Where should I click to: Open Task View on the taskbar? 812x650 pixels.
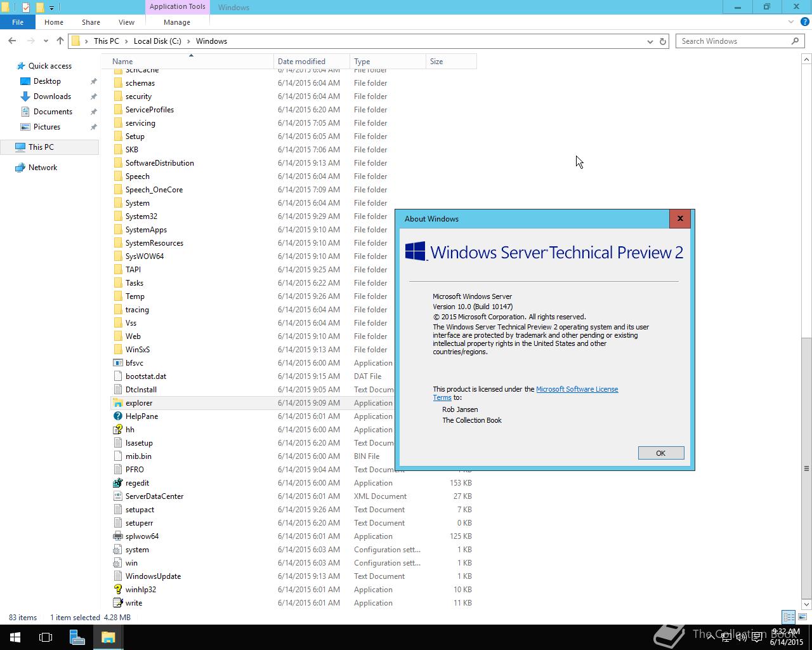[46, 637]
